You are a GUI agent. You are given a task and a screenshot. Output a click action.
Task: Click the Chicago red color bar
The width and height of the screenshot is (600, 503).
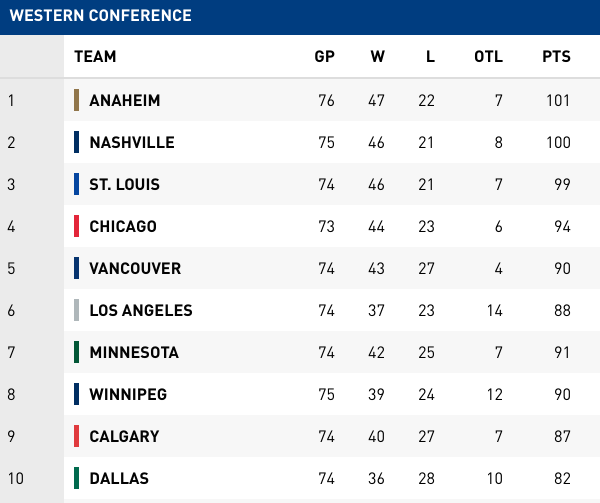77,226
